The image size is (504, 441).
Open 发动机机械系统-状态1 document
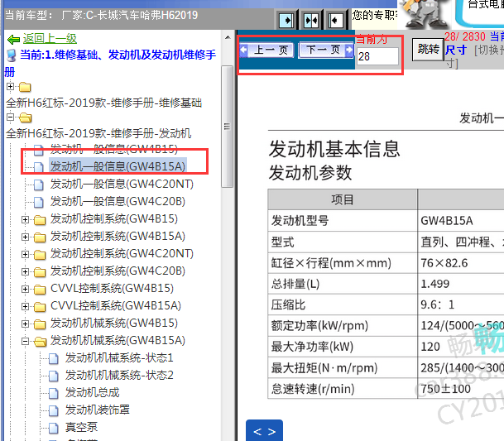(x=119, y=357)
